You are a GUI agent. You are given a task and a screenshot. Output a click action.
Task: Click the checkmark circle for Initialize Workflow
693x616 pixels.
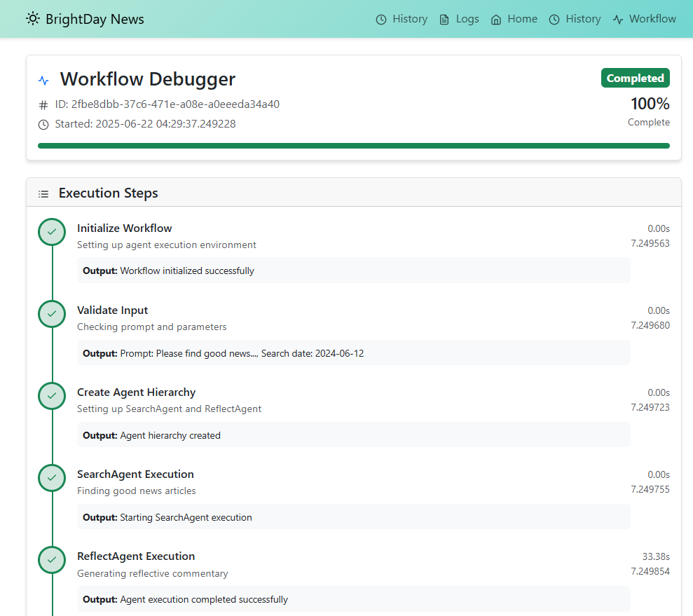[x=52, y=232]
